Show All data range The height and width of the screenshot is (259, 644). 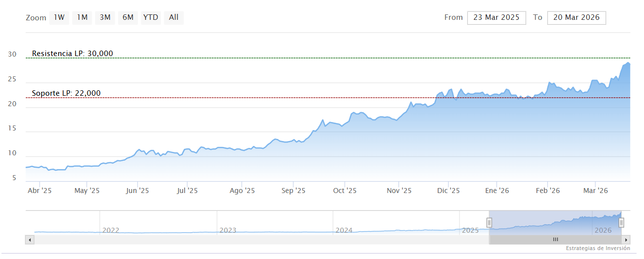[x=173, y=18]
